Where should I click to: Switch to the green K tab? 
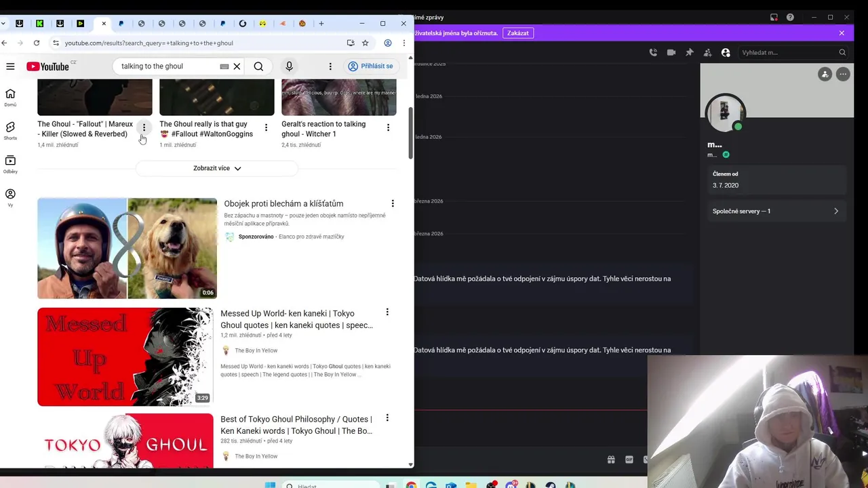39,24
